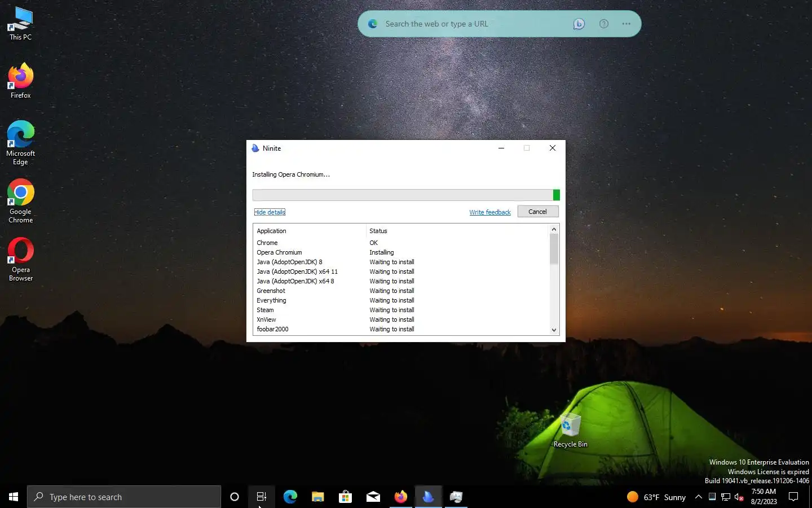Click the installation progress bar
Image resolution: width=812 pixels, height=508 pixels.
(x=406, y=195)
